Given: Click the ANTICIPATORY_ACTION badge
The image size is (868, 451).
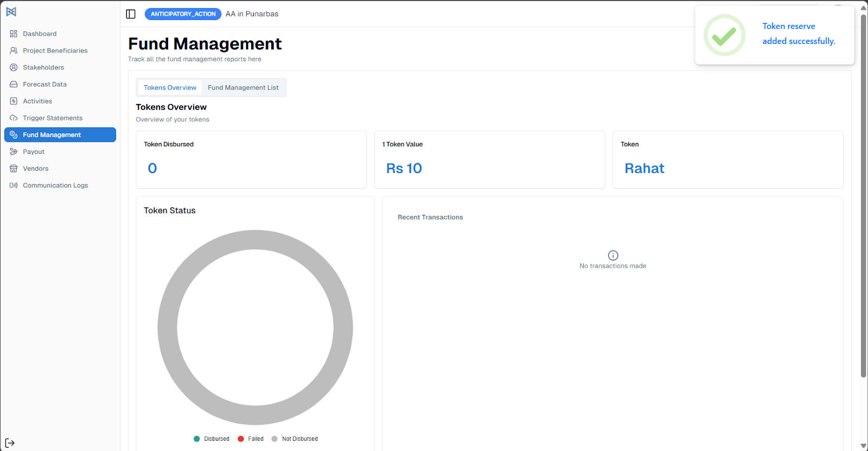Looking at the screenshot, I should point(183,14).
